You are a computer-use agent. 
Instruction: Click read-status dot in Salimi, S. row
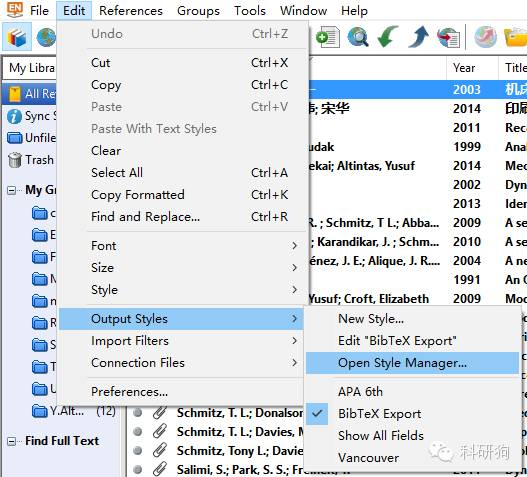tap(137, 469)
